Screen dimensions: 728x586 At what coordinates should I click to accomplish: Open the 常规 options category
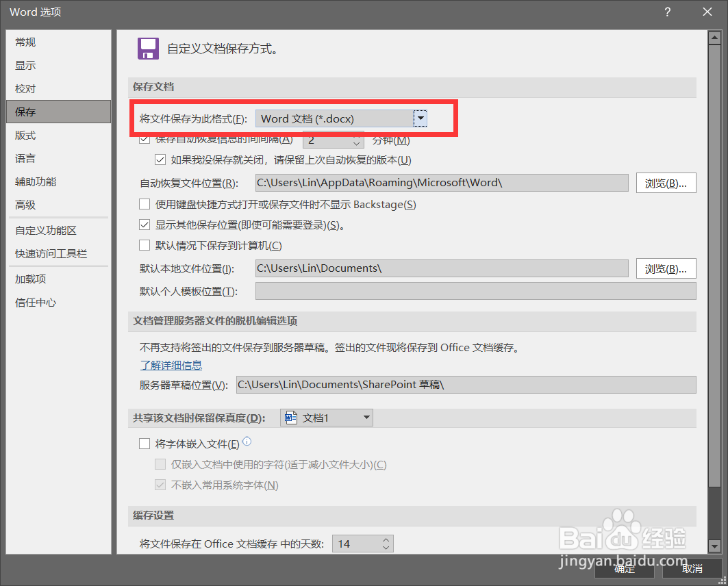click(58, 42)
